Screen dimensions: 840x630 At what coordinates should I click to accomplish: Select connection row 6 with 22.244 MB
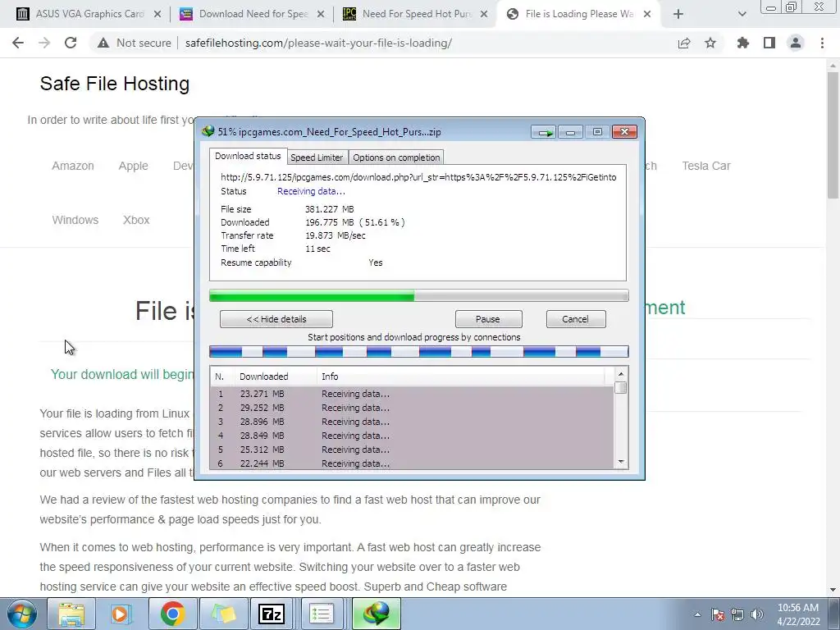point(412,463)
